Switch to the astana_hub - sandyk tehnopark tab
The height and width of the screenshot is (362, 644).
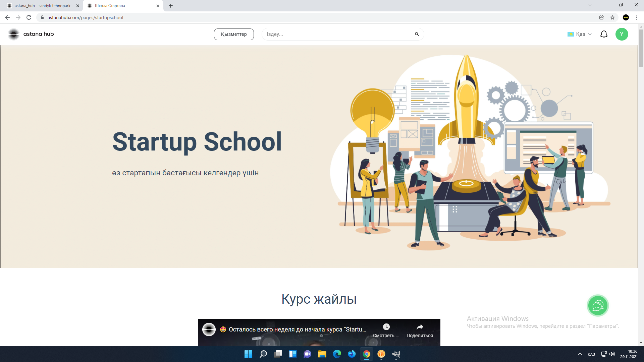(x=43, y=6)
